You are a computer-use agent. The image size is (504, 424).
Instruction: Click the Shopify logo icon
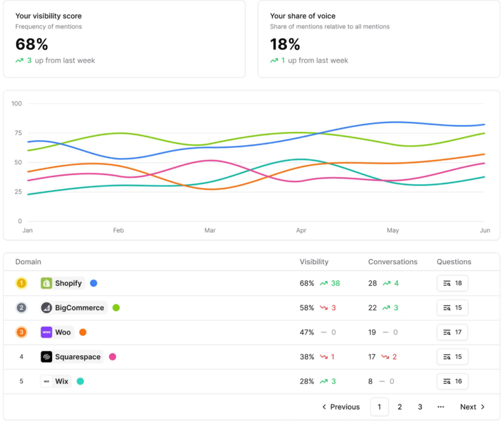click(x=47, y=283)
